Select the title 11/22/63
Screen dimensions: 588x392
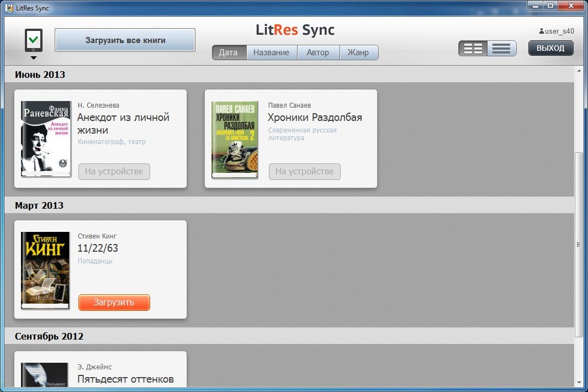pos(98,248)
